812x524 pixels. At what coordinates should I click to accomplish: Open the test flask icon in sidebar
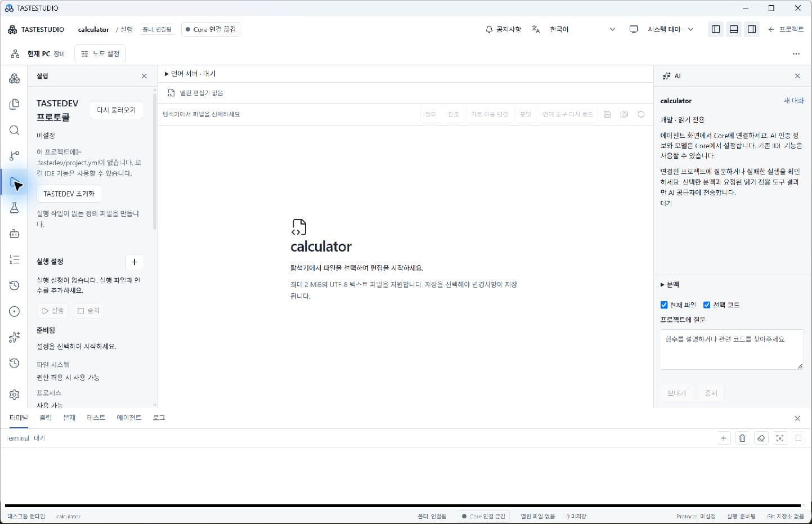tap(15, 208)
